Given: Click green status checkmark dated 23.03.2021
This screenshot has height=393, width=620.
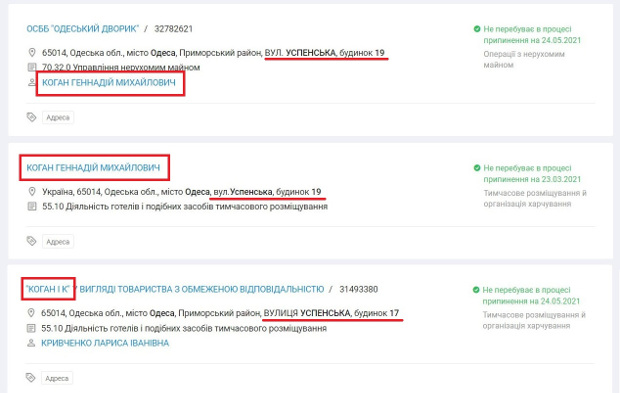Looking at the screenshot, I should (477, 168).
